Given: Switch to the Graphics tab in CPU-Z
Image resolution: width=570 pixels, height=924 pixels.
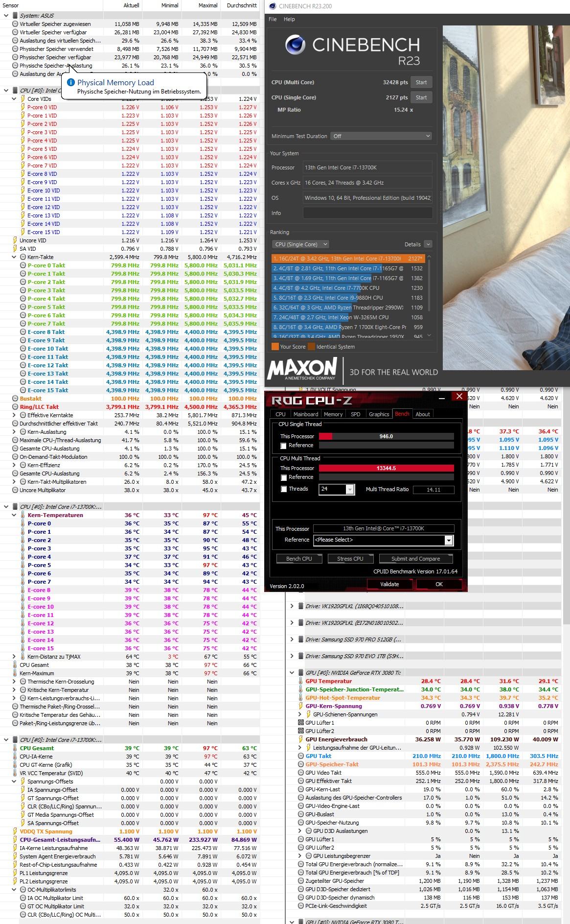Looking at the screenshot, I should [x=379, y=414].
